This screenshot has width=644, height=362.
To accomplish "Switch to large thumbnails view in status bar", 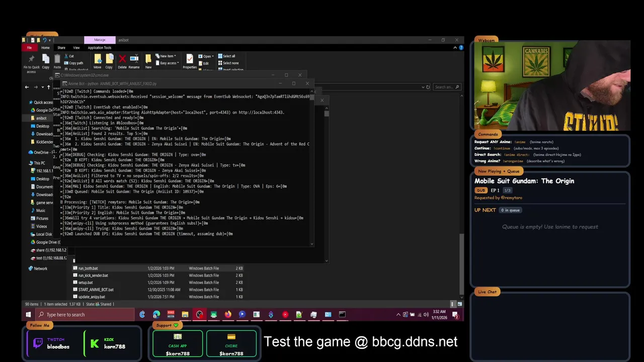I will coord(460,304).
